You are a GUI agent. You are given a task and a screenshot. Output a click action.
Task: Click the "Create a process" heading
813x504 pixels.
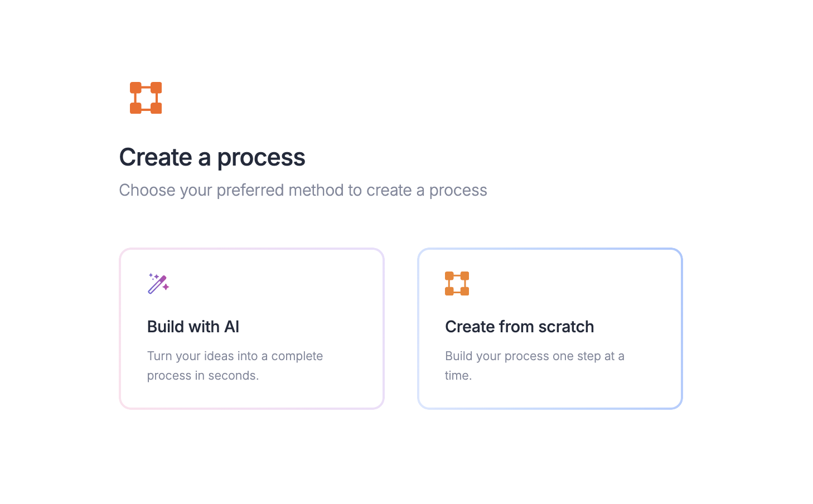(212, 157)
